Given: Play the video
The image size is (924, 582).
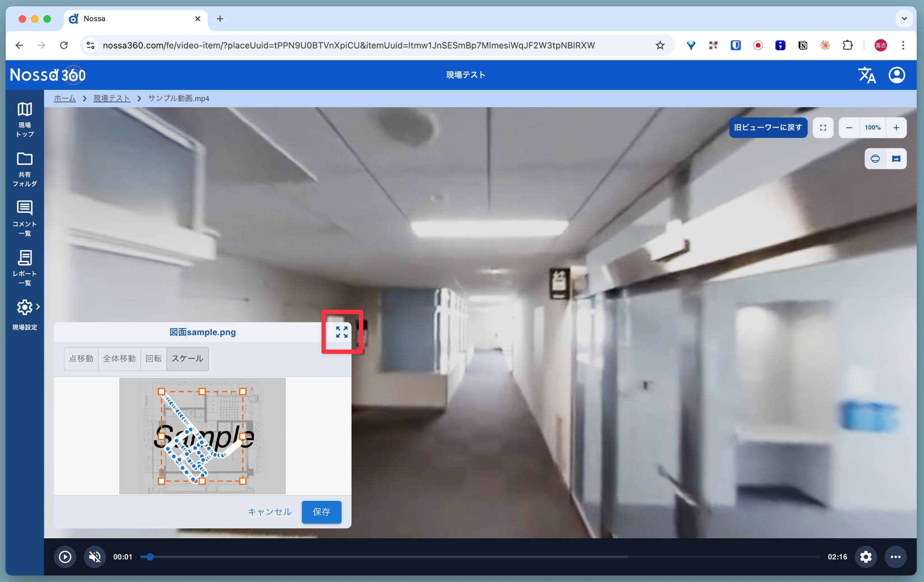Looking at the screenshot, I should pos(65,557).
